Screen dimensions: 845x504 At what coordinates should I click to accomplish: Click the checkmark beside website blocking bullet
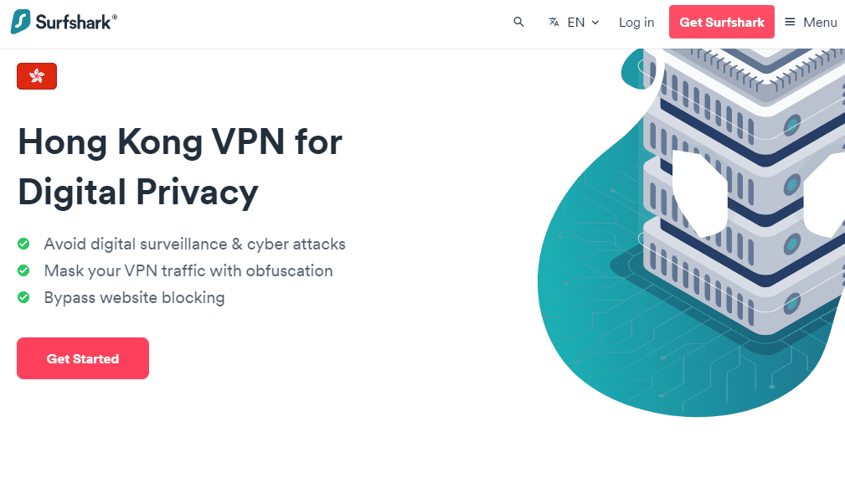pos(23,297)
